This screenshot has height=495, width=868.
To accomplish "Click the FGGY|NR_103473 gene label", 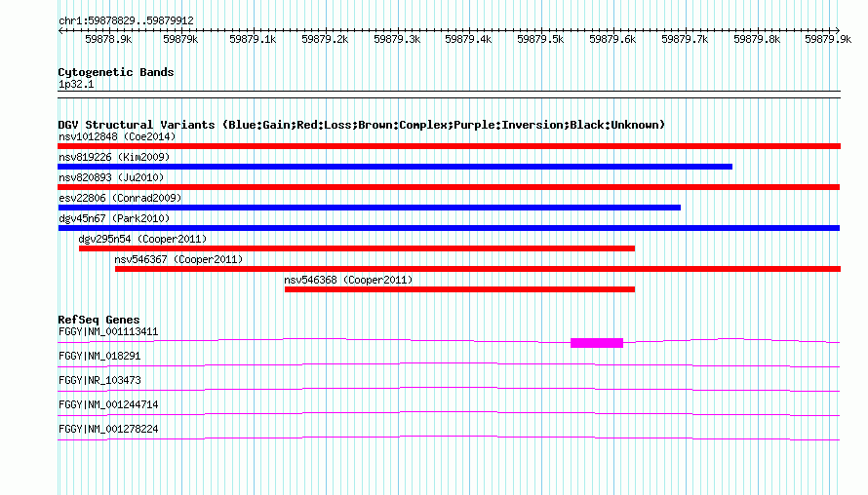I will click(x=99, y=381).
